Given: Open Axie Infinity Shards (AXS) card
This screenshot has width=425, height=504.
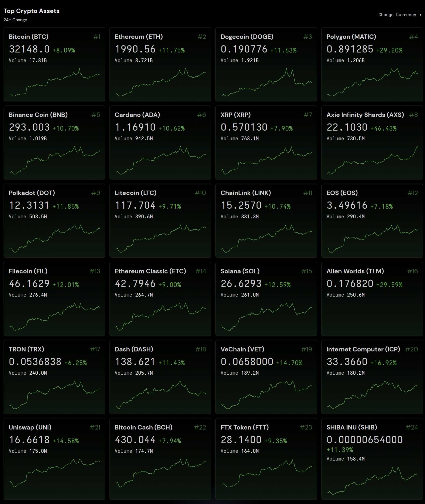Looking at the screenshot, I should click(372, 142).
